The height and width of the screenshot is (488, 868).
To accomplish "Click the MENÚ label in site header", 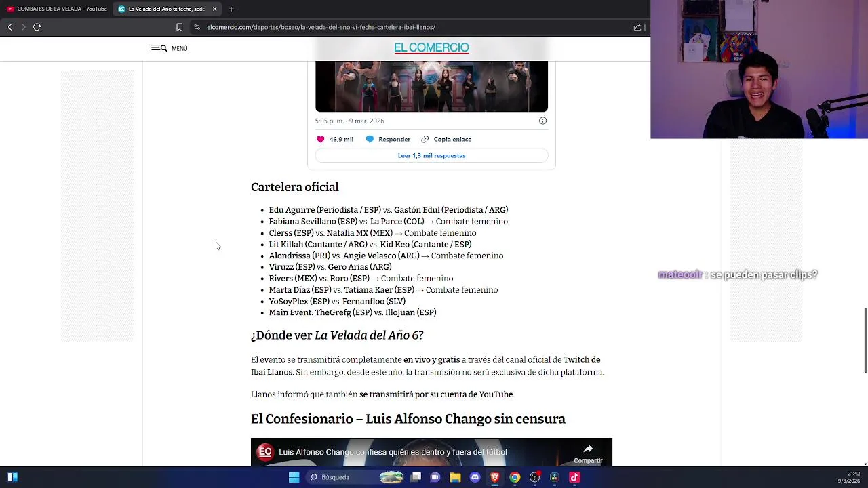I will coord(180,49).
